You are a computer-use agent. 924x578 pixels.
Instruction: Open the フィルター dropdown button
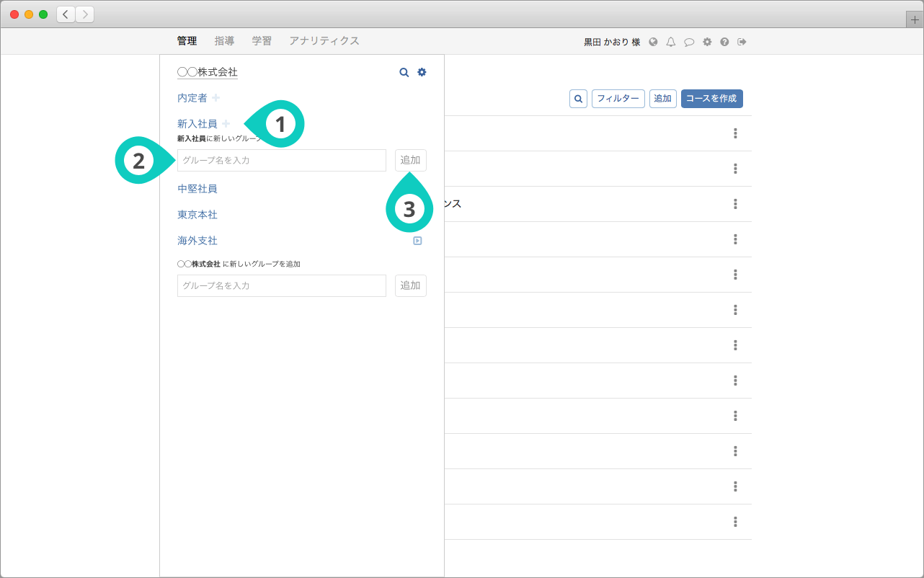[x=618, y=99]
